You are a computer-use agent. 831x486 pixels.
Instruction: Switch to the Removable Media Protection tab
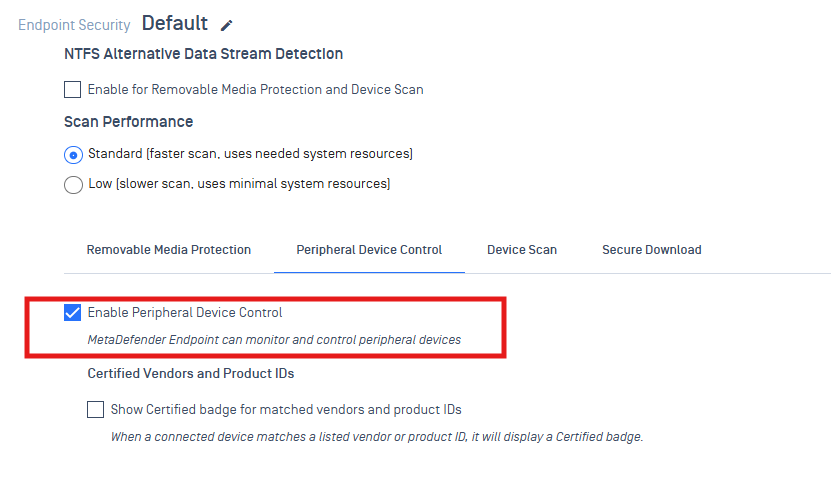(x=169, y=250)
